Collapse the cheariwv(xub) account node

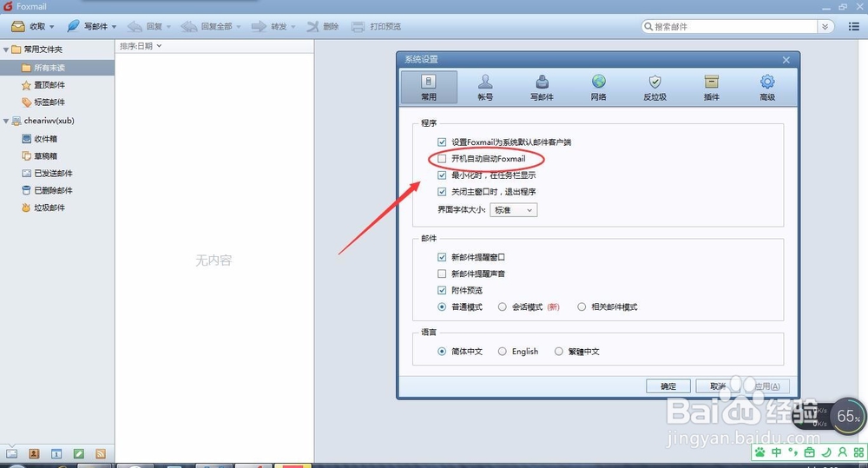(x=6, y=121)
